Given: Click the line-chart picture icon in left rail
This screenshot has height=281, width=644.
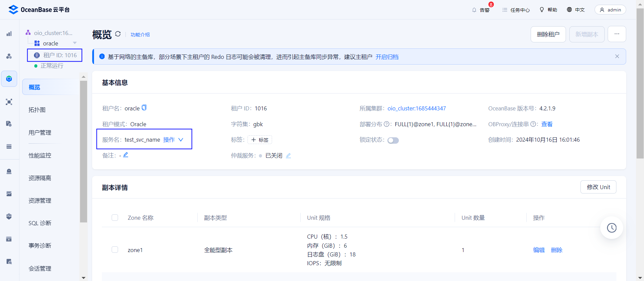Looking at the screenshot, I should point(9,194).
